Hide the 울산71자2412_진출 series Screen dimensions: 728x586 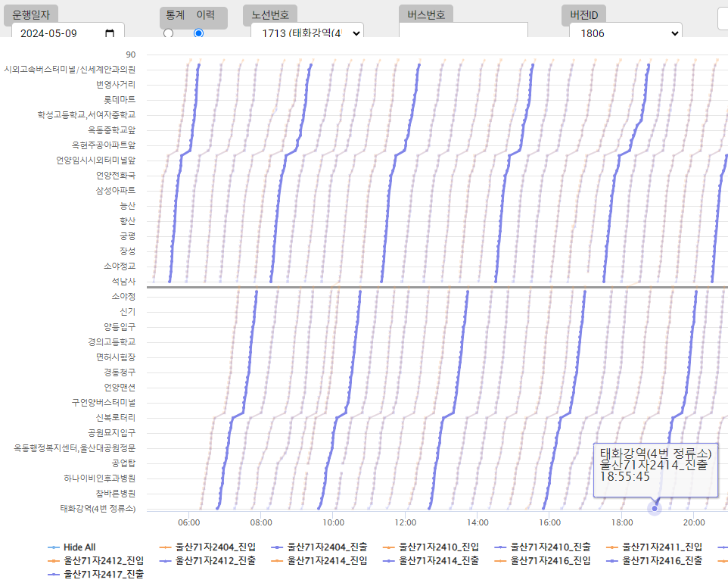coord(204,561)
